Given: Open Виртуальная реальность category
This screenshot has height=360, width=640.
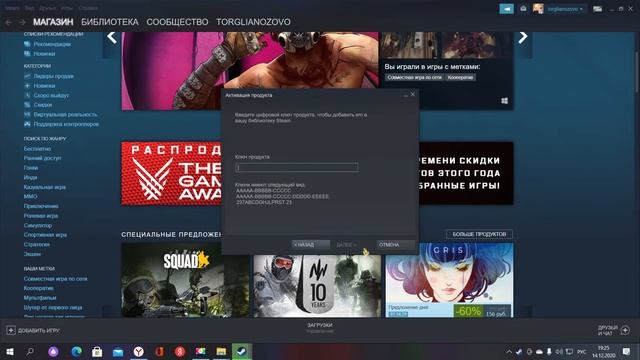Looking at the screenshot, I should pyautogui.click(x=65, y=115).
